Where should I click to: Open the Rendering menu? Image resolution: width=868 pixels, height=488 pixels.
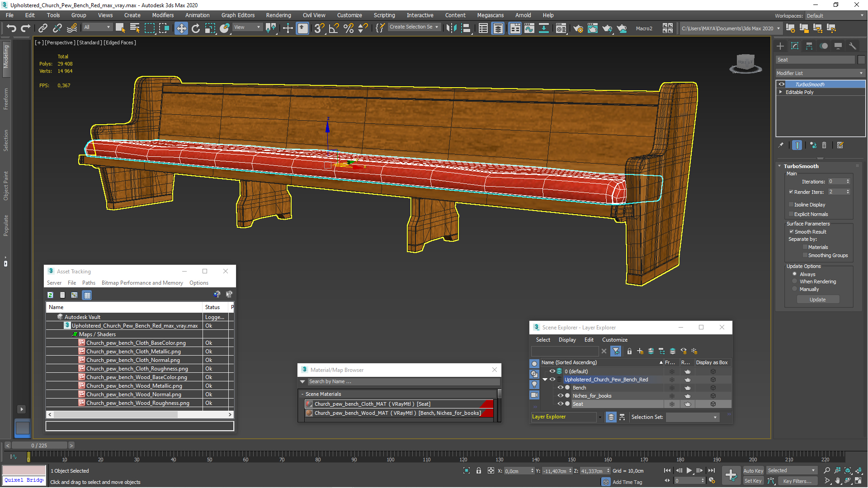[278, 15]
